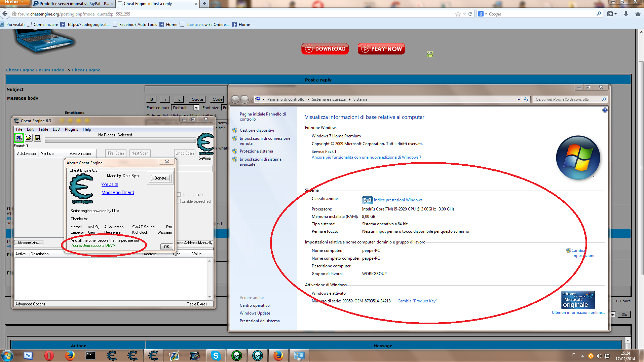Open the search engine selector dropdown

(483, 14)
